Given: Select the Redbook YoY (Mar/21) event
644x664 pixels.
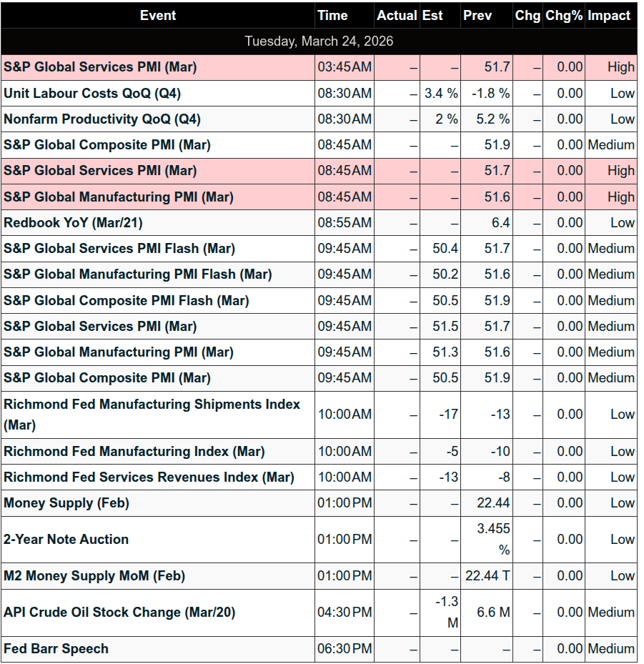Looking at the screenshot, I should tap(74, 223).
